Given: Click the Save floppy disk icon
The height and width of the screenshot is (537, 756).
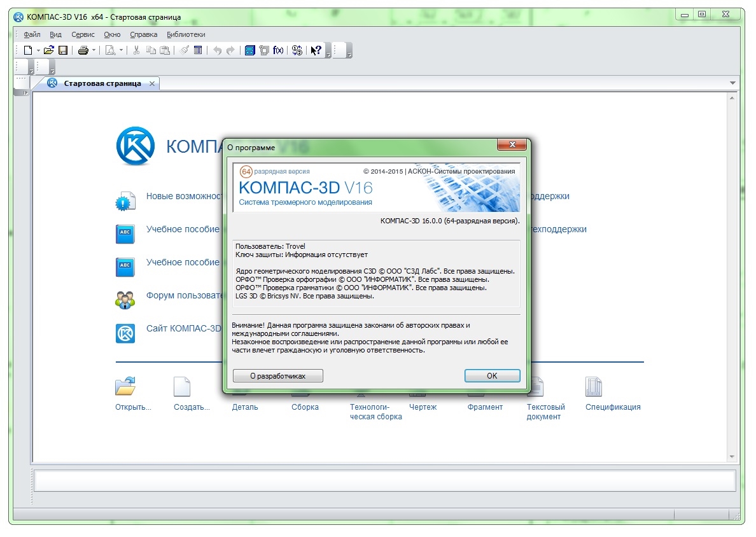Looking at the screenshot, I should [x=63, y=50].
